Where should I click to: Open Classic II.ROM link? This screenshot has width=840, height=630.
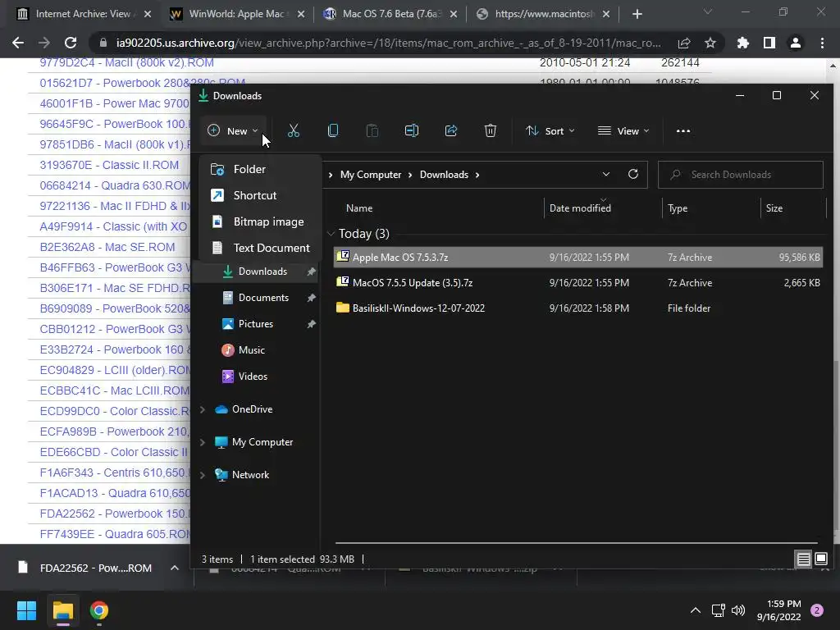[x=109, y=165]
